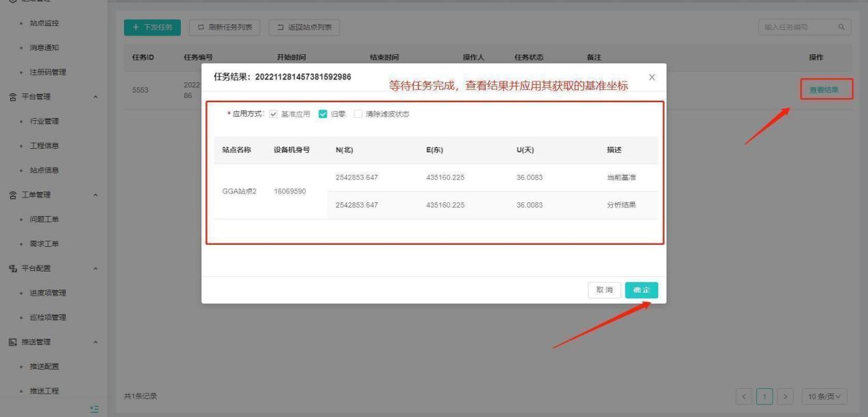Close the 任务结果 dialog with X icon
The width and height of the screenshot is (868, 417).
coord(652,78)
